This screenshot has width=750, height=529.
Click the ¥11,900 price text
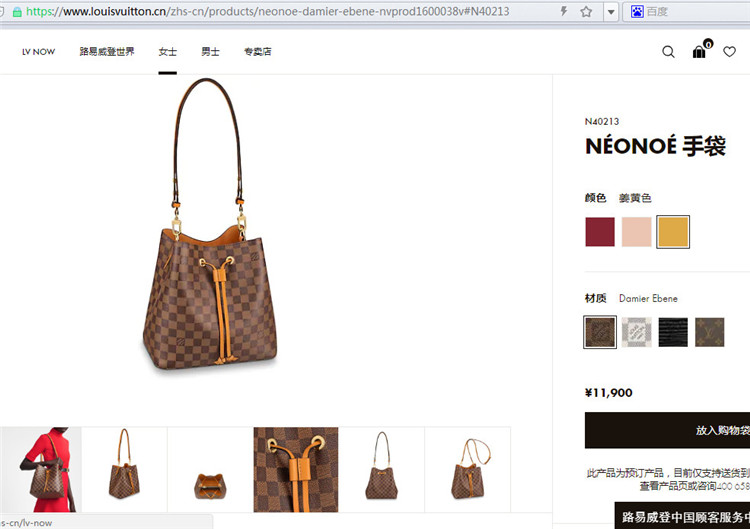tap(608, 393)
